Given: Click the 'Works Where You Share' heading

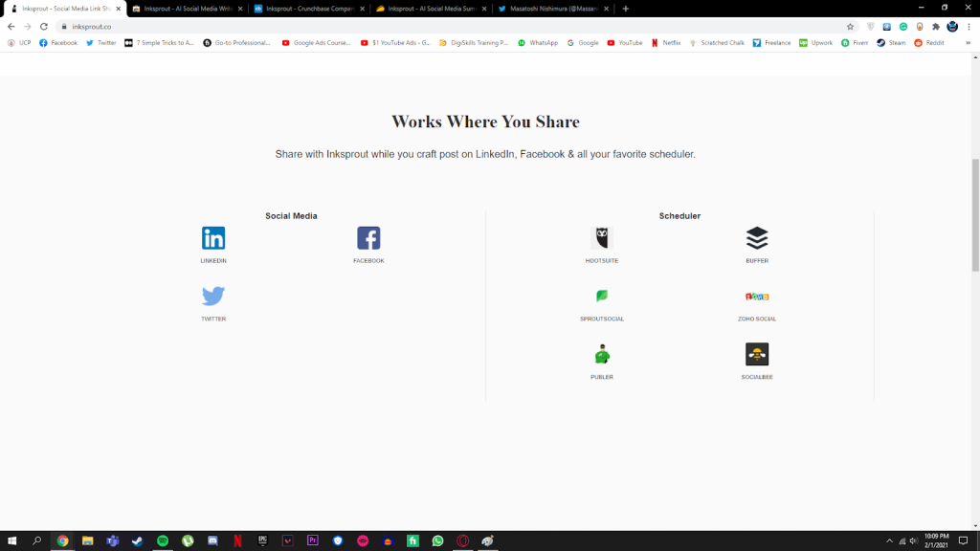Looking at the screenshot, I should point(485,121).
